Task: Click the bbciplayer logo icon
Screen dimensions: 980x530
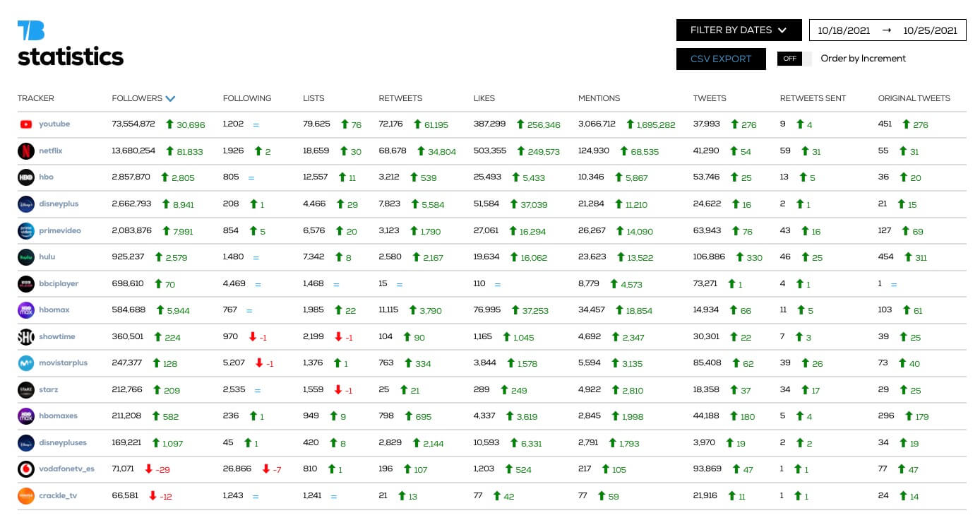Action: (x=26, y=284)
